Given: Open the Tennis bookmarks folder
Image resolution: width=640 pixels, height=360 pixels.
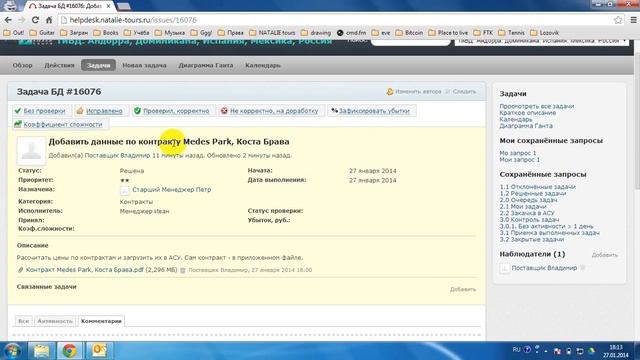Looking at the screenshot, I should 511,33.
